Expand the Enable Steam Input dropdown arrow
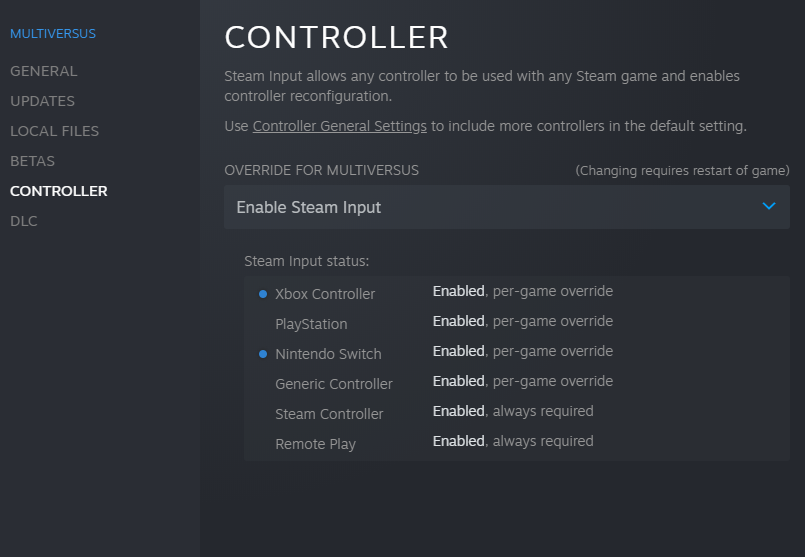805x557 pixels. [x=769, y=206]
